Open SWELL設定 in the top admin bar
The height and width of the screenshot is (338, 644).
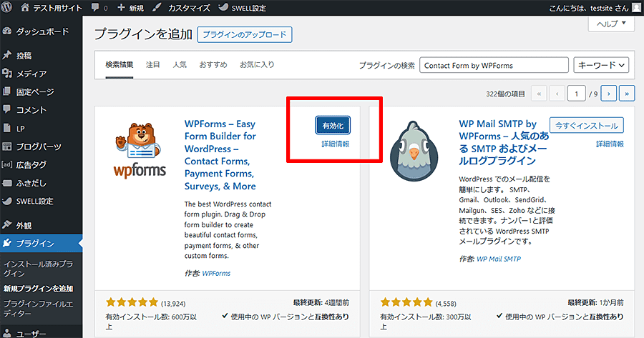tap(243, 7)
